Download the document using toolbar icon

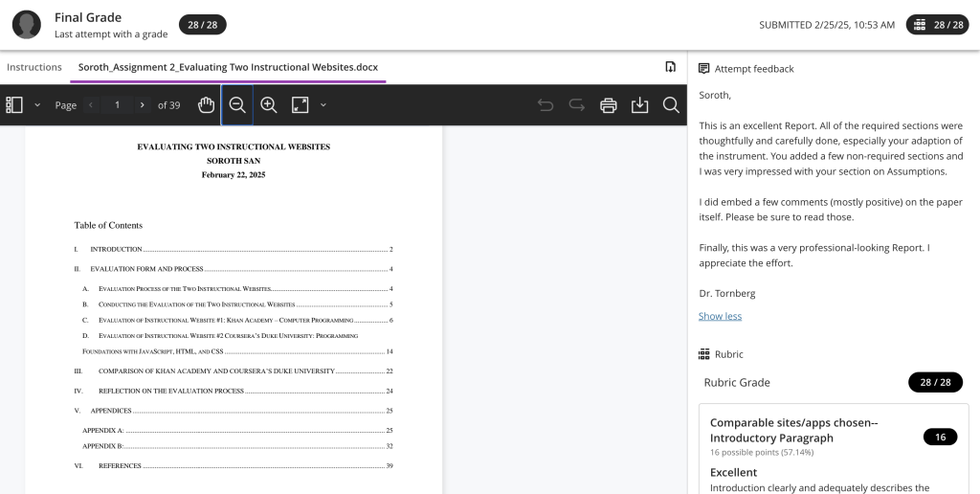[x=639, y=105]
